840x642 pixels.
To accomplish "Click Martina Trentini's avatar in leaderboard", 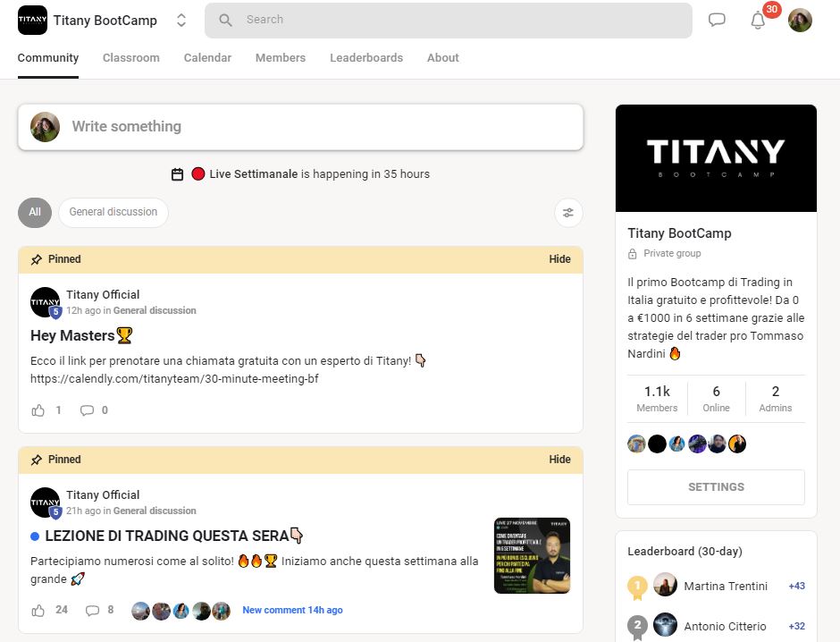I will coord(665,585).
